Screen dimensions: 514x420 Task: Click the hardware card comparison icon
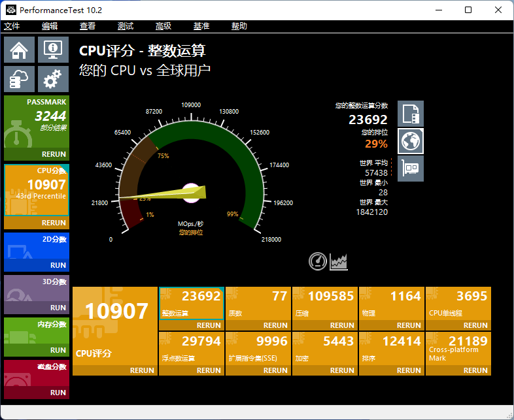411,169
